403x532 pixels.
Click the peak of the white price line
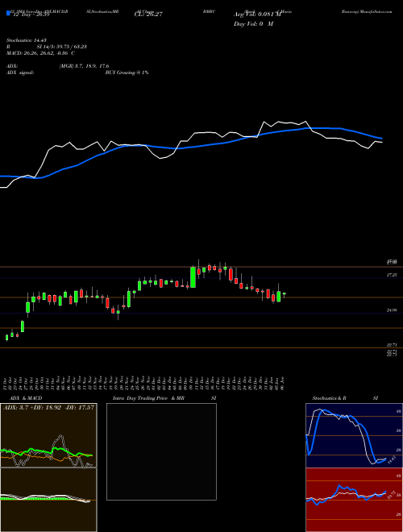(x=305, y=121)
